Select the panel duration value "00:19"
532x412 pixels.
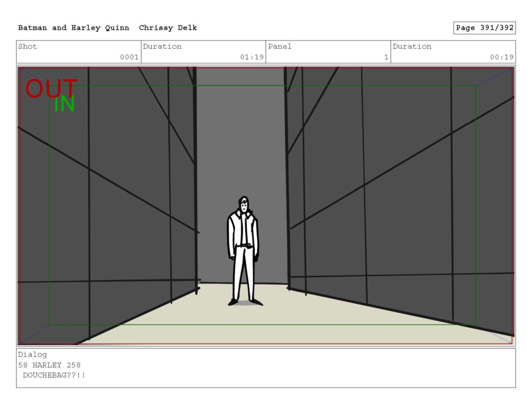[x=501, y=57]
